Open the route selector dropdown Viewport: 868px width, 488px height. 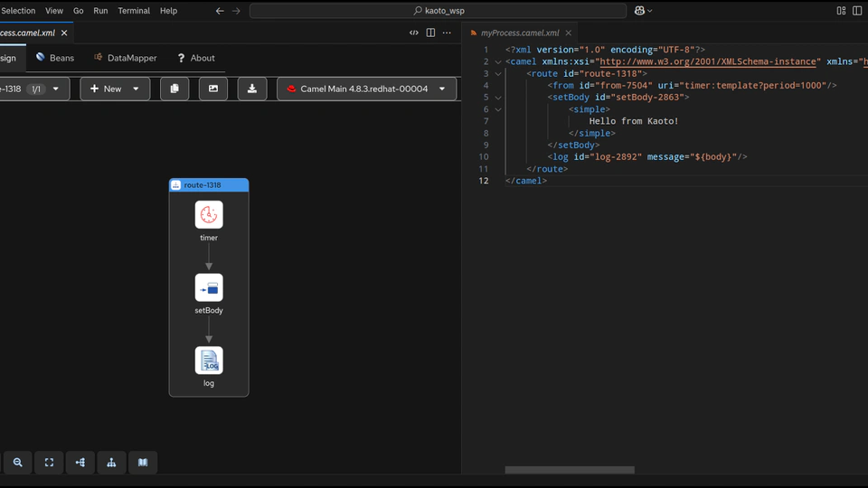point(55,89)
